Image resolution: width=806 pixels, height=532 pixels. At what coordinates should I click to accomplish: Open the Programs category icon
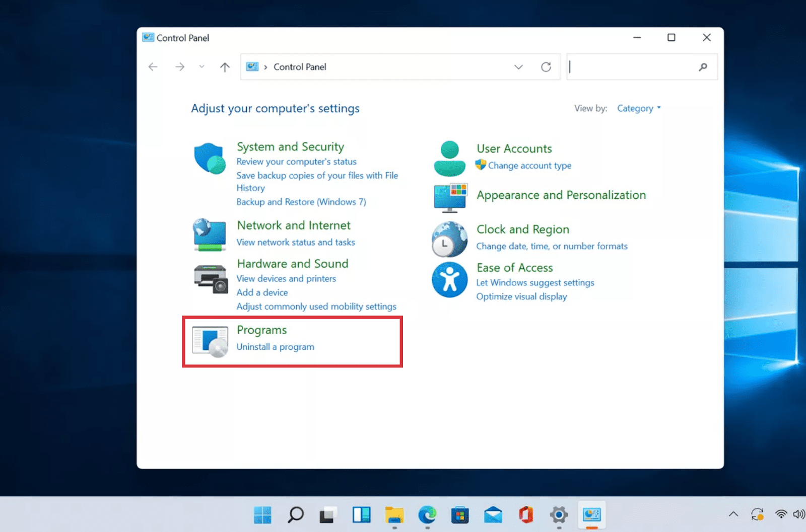(x=210, y=341)
